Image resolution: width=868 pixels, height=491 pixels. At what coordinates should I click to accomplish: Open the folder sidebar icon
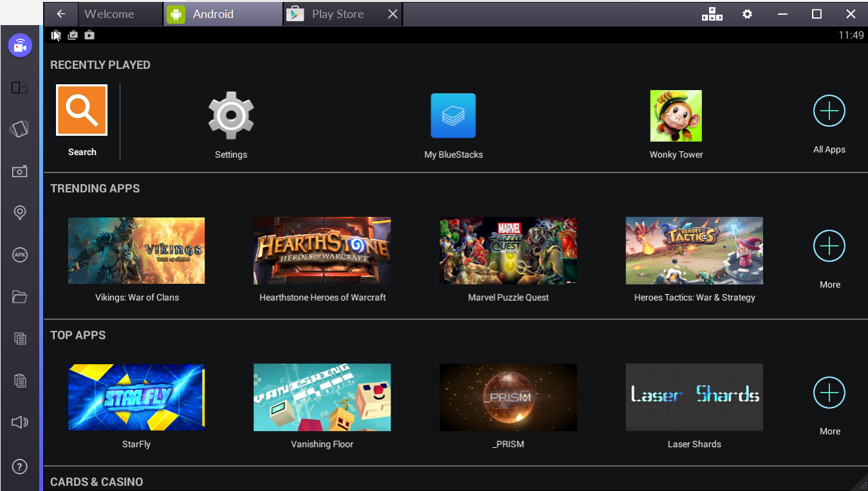pos(20,297)
